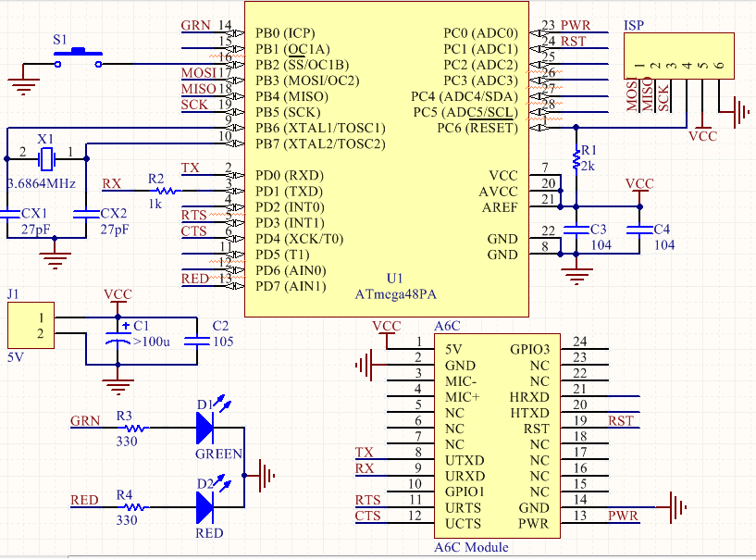Click the MIC+ pin name on A6C
The height and width of the screenshot is (560, 756).
(463, 397)
